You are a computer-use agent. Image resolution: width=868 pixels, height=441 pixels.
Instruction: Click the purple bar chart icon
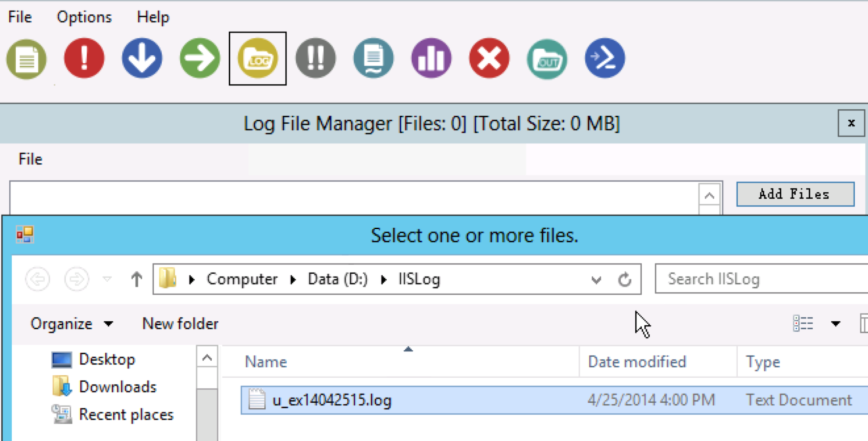click(431, 59)
